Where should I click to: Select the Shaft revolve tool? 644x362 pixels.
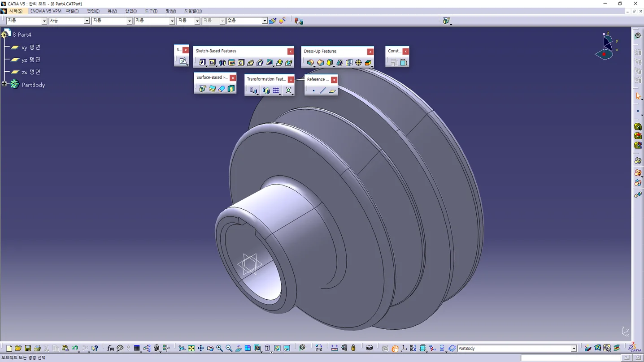(222, 63)
